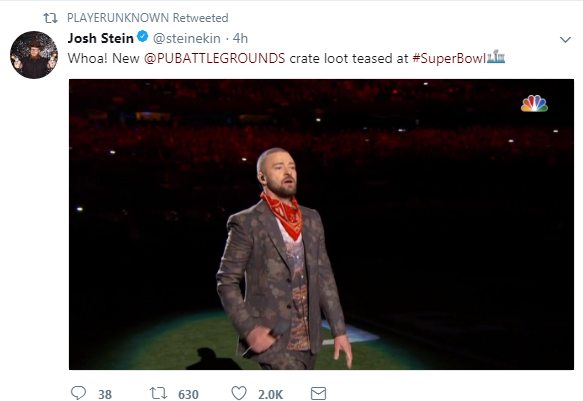Image resolution: width=583 pixels, height=401 pixels.
Task: Open the tweet options chevron menu
Action: (x=565, y=39)
